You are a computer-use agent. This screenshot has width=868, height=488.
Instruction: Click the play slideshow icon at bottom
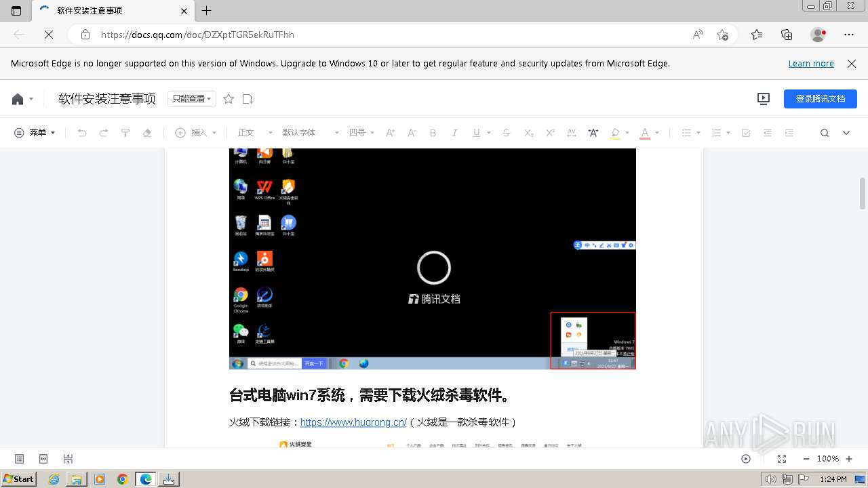tap(746, 459)
